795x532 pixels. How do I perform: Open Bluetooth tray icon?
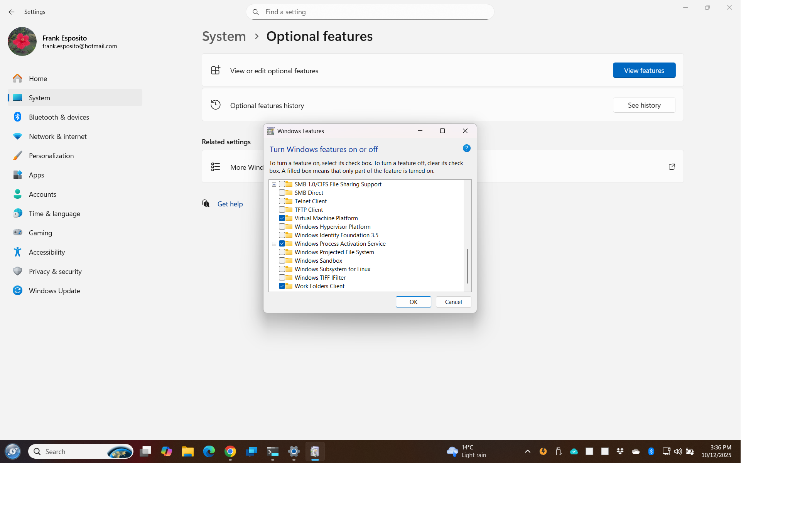click(x=651, y=451)
